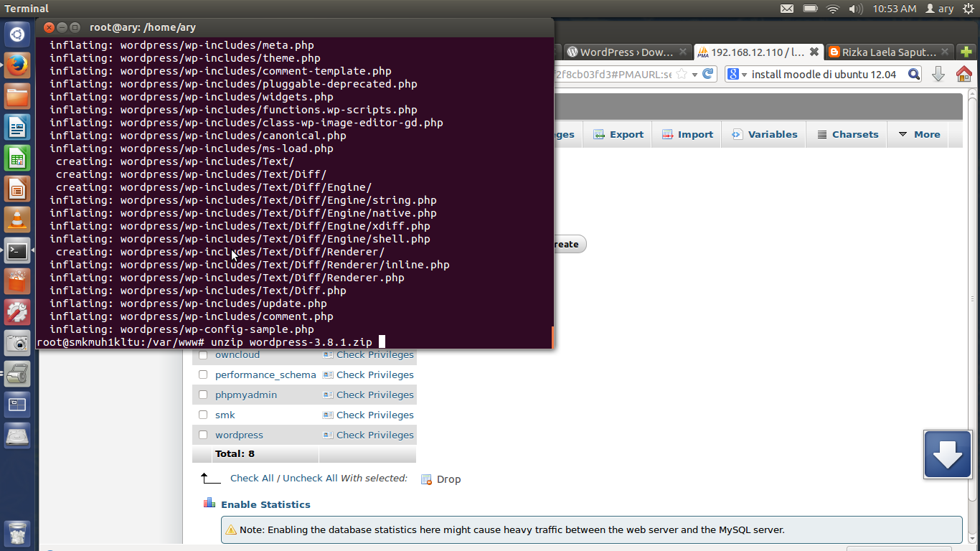The image size is (980, 551).
Task: Click the Enable Statistics link
Action: tap(265, 504)
